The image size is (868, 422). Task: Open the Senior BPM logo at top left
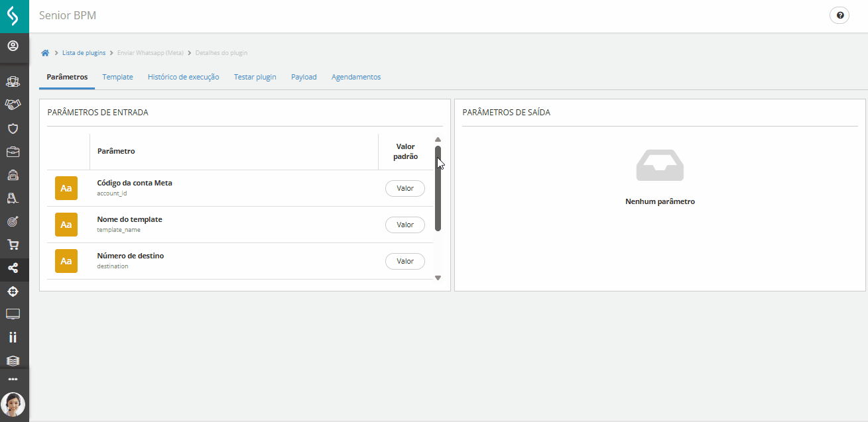tap(14, 15)
